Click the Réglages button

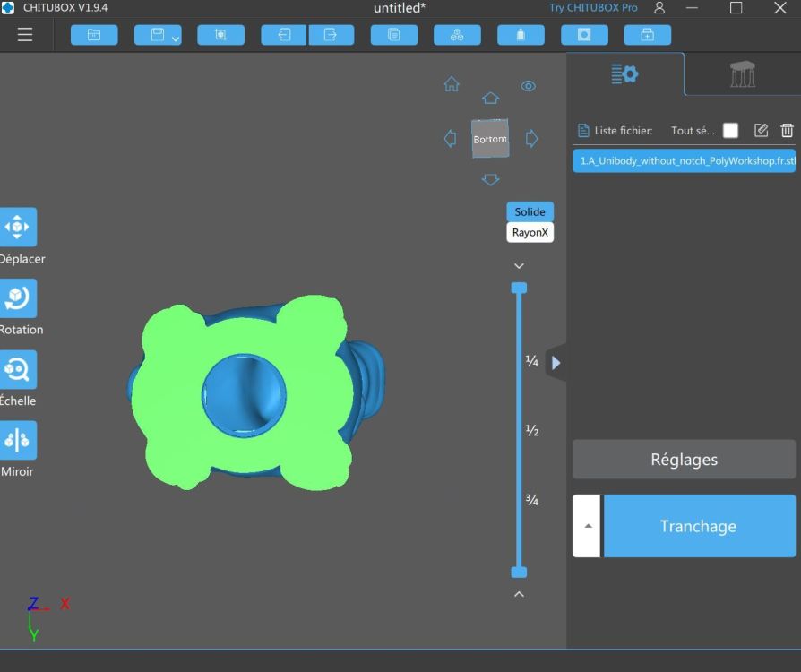click(684, 460)
